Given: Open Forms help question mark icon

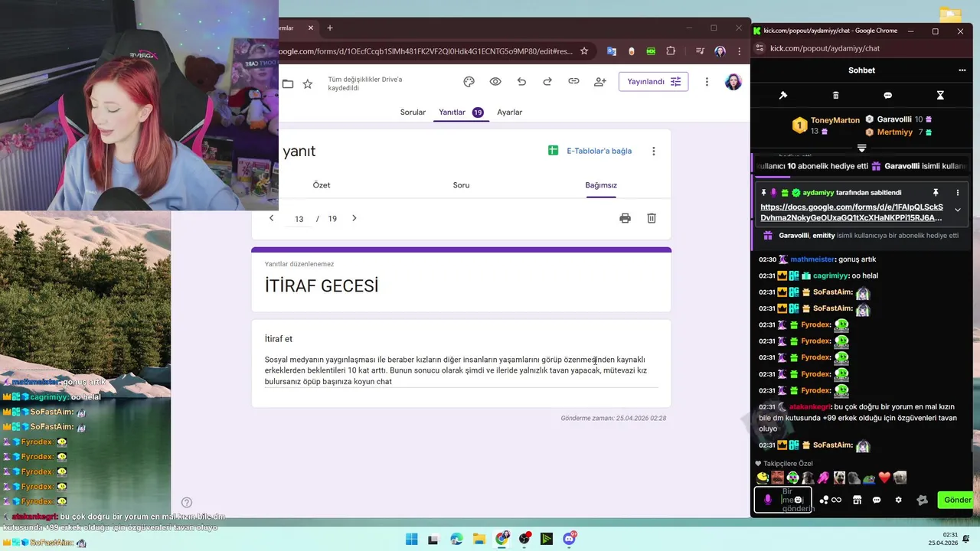Looking at the screenshot, I should (x=186, y=503).
